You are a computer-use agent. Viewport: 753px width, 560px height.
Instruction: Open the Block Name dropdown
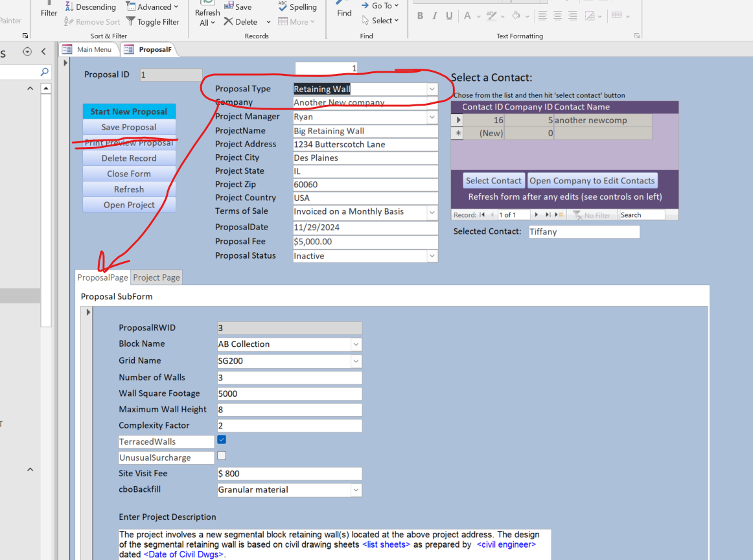click(356, 344)
